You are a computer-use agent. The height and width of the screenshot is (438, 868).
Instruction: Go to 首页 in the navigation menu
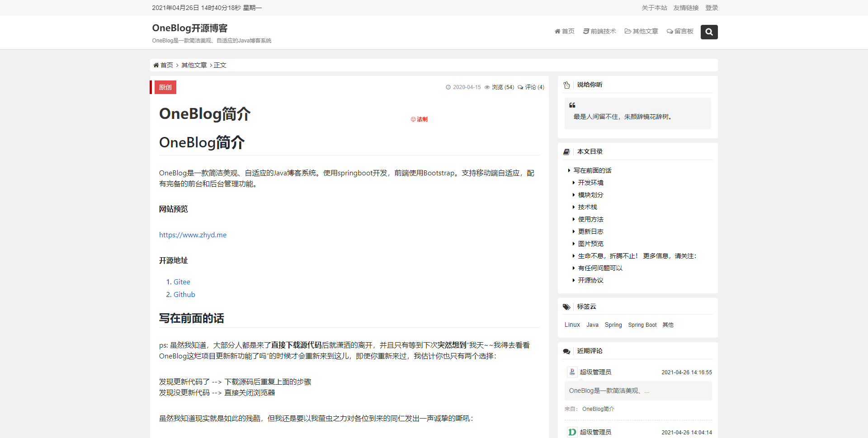[x=565, y=31]
